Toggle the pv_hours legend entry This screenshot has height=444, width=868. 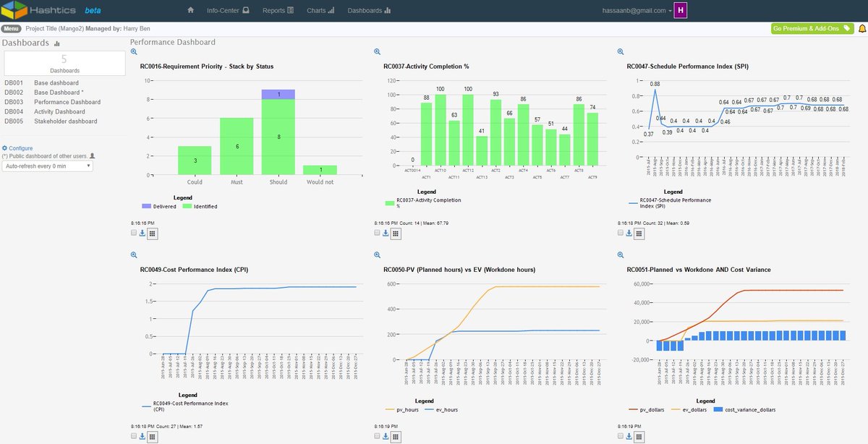[401, 409]
